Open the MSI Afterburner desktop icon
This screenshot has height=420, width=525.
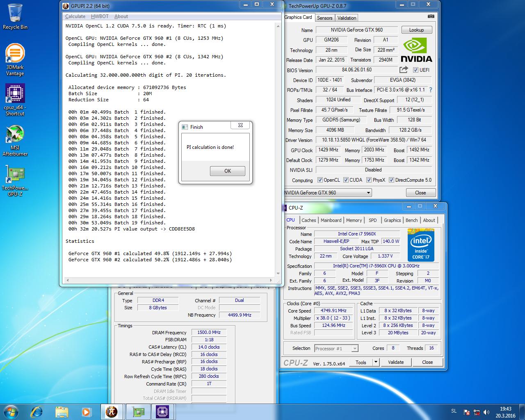click(15, 140)
